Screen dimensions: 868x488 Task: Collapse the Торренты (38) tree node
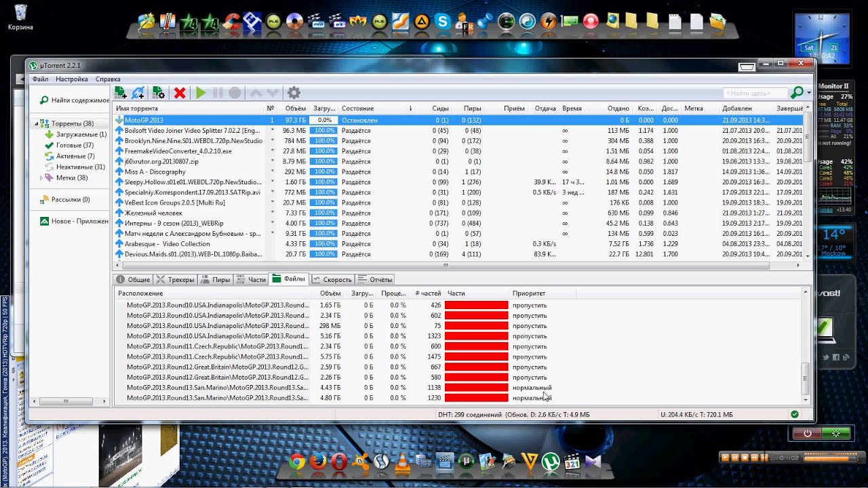click(35, 124)
